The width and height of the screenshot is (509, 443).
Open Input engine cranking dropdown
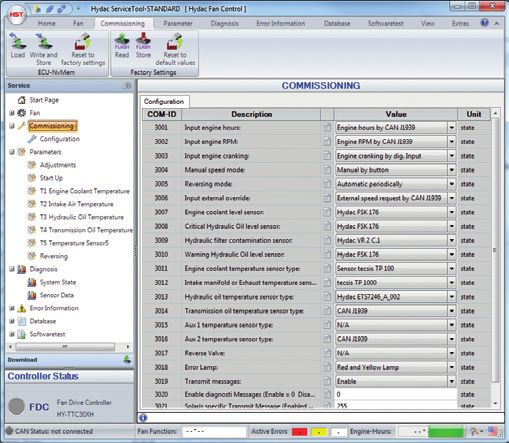452,156
